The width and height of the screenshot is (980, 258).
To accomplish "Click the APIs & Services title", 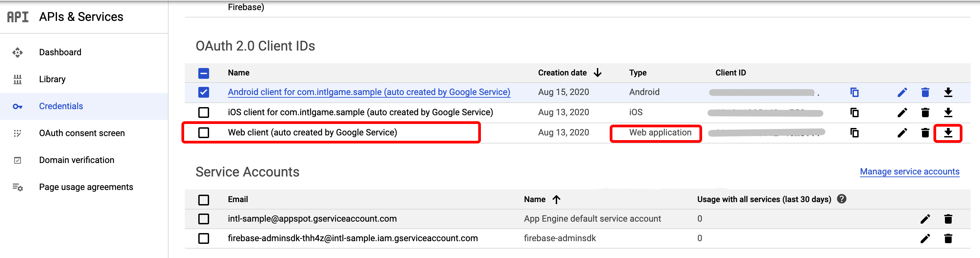I will (x=81, y=17).
